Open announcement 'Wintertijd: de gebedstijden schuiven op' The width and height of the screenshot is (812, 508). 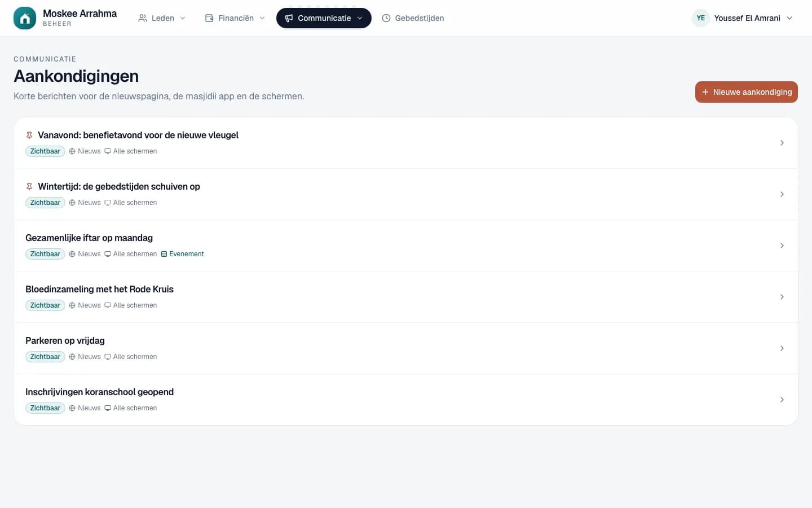pyautogui.click(x=119, y=187)
